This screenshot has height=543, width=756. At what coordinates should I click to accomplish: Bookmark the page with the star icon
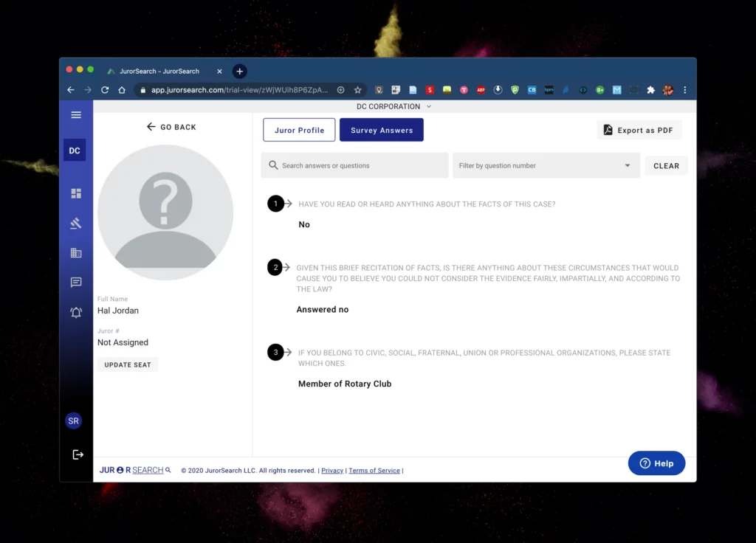coord(358,90)
